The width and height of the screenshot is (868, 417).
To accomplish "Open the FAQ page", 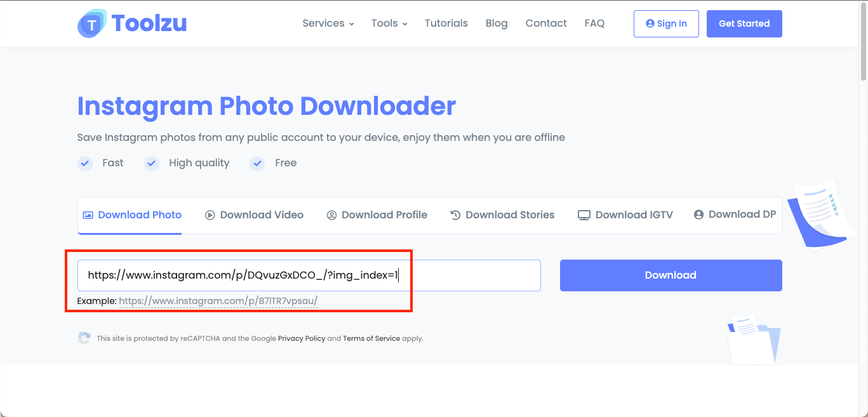I will [x=594, y=23].
